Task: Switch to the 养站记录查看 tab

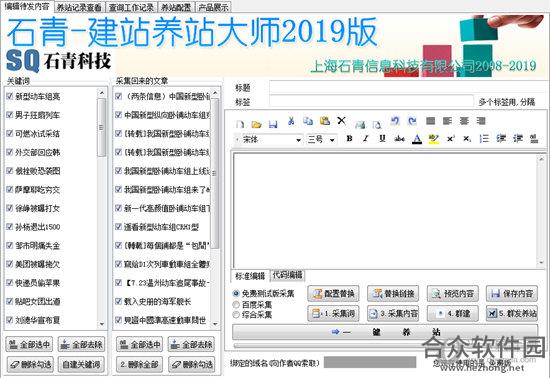Action: (79, 7)
